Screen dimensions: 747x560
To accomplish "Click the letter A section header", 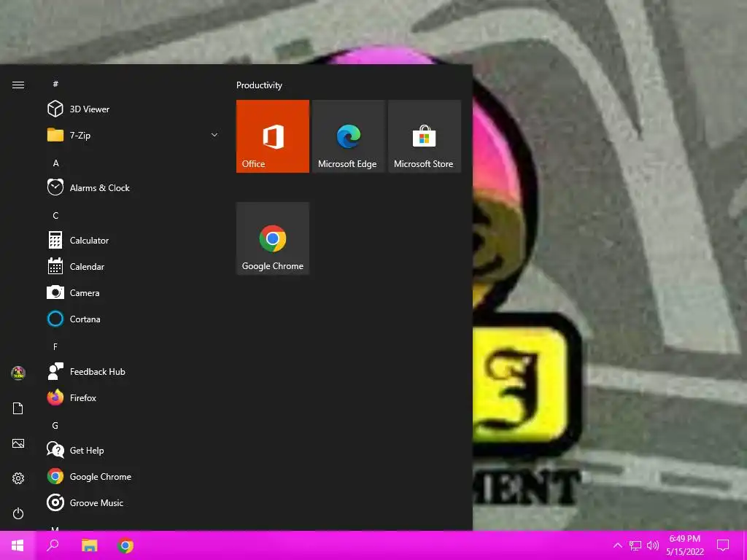I will [x=55, y=163].
